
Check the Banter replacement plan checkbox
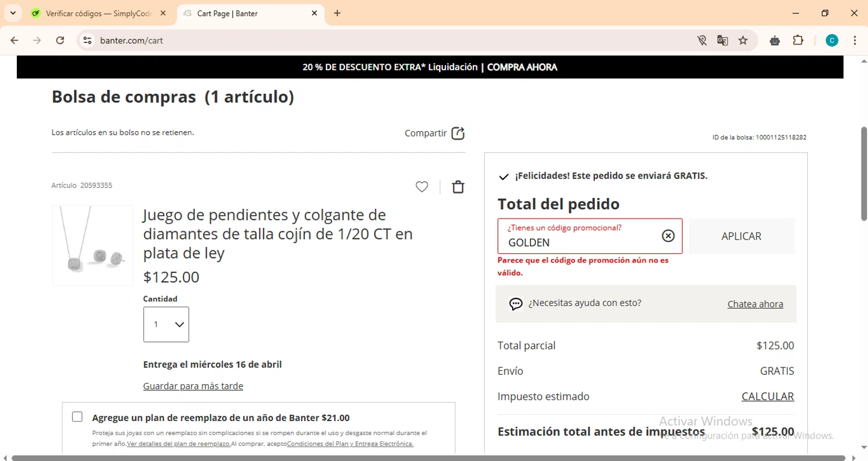pyautogui.click(x=77, y=416)
